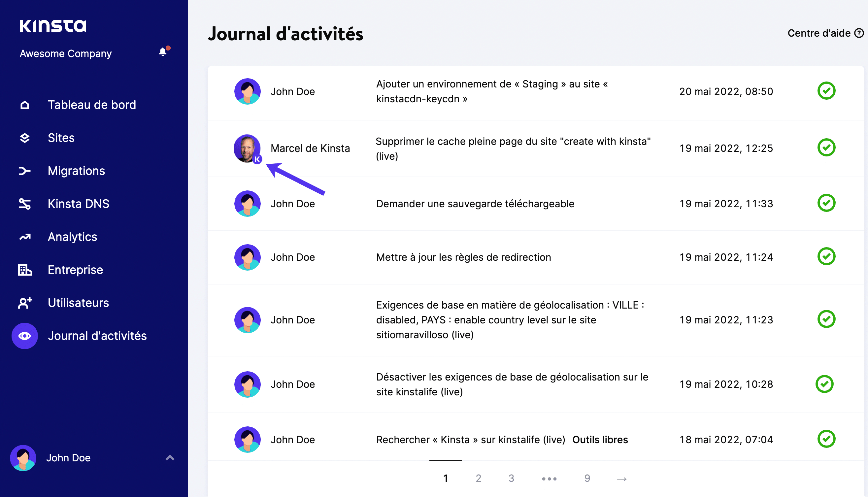This screenshot has width=868, height=497.
Task: Click the Kinsta DNS icon
Action: coord(24,204)
